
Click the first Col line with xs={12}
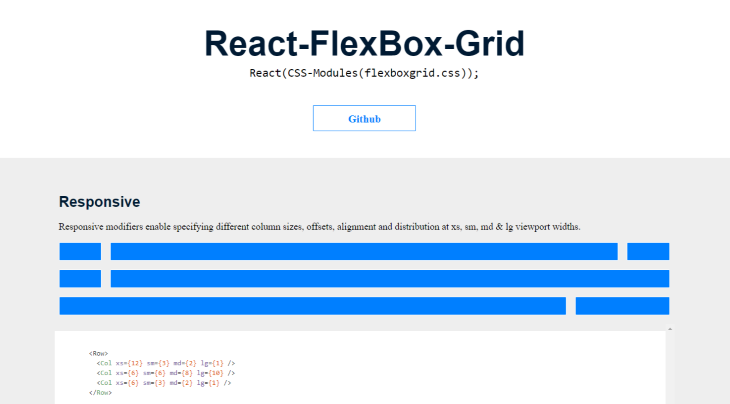pyautogui.click(x=166, y=363)
